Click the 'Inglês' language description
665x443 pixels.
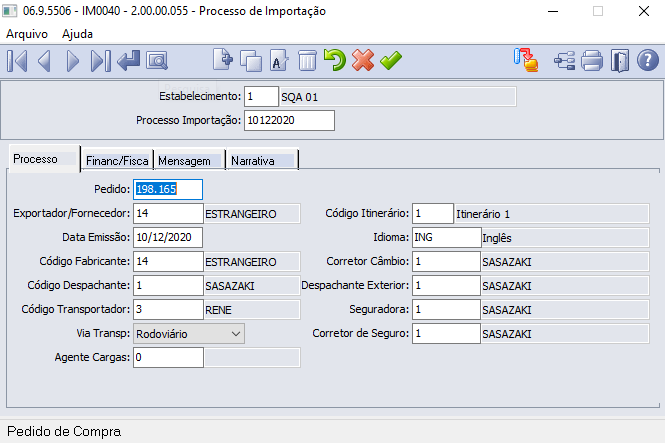[497, 238]
